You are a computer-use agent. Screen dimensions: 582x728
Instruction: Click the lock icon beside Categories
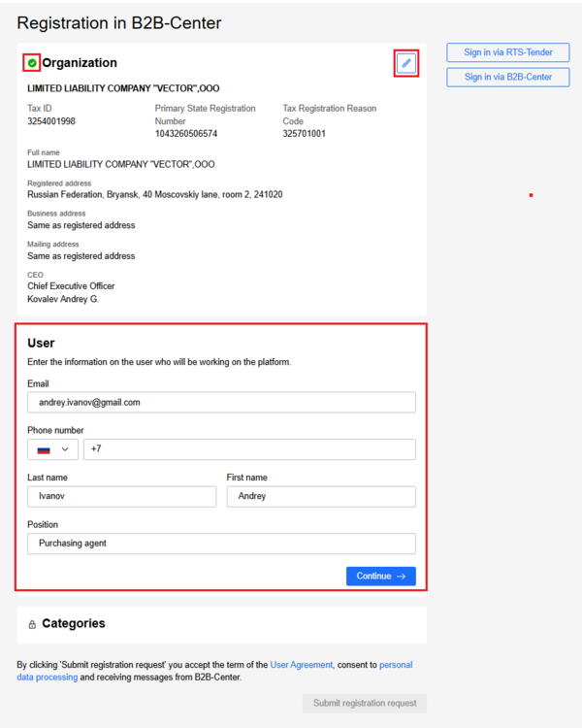pos(32,624)
